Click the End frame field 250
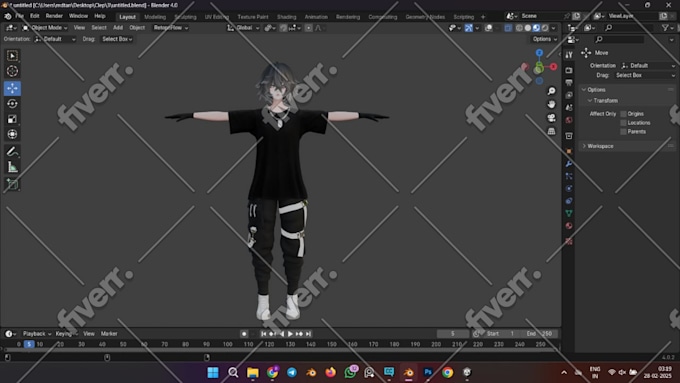Image resolution: width=680 pixels, height=383 pixels. (x=540, y=334)
